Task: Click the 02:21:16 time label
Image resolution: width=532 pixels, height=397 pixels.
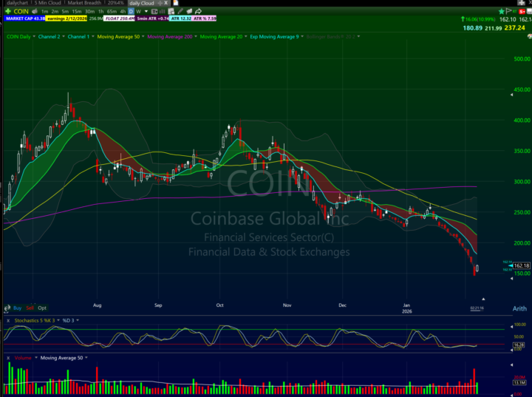Action: (477, 308)
